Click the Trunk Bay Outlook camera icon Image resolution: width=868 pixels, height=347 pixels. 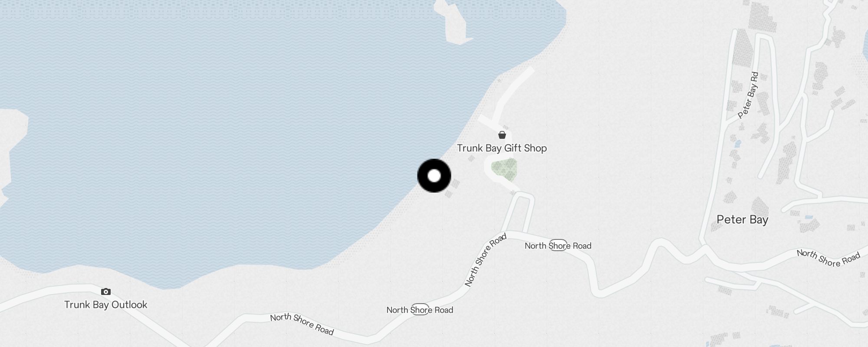(105, 291)
